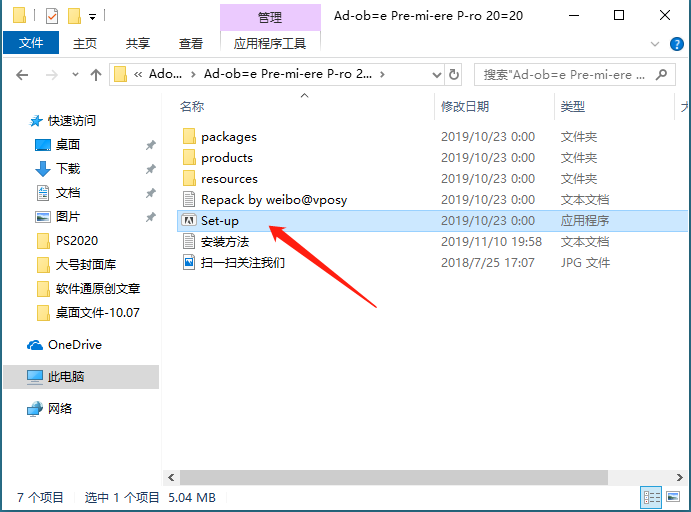This screenshot has width=691, height=512.
Task: Switch to the 共享 ribbon tab
Action: (x=137, y=43)
